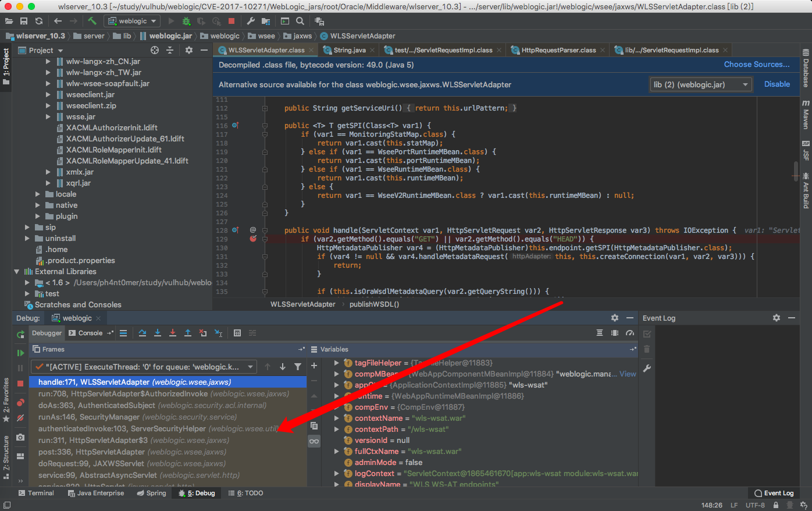Open the 6: TODO tool window tab
The image size is (812, 511).
coord(245,493)
